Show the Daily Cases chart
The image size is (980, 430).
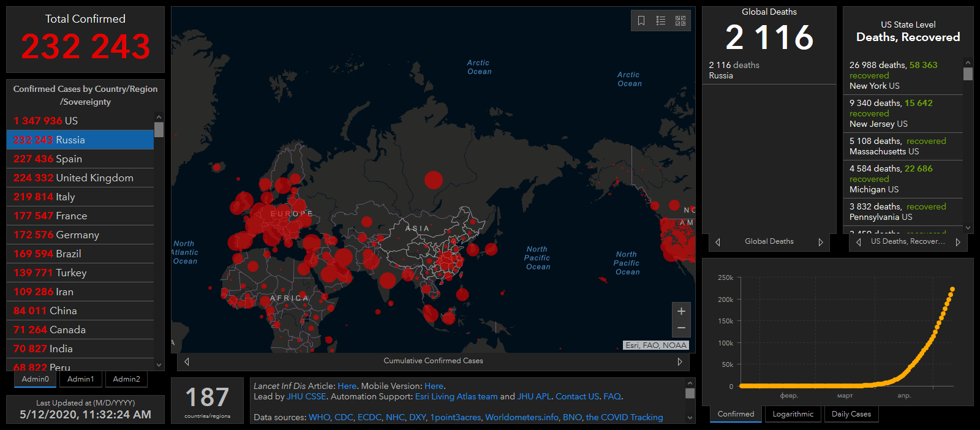pyautogui.click(x=851, y=414)
